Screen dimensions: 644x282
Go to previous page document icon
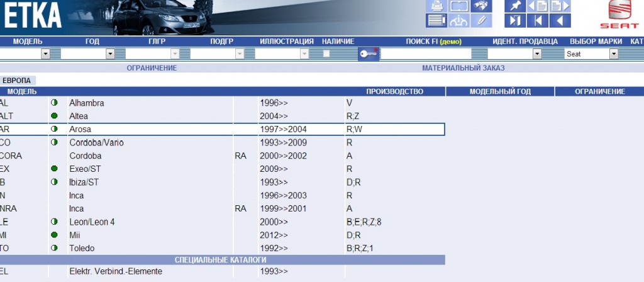tap(538, 6)
